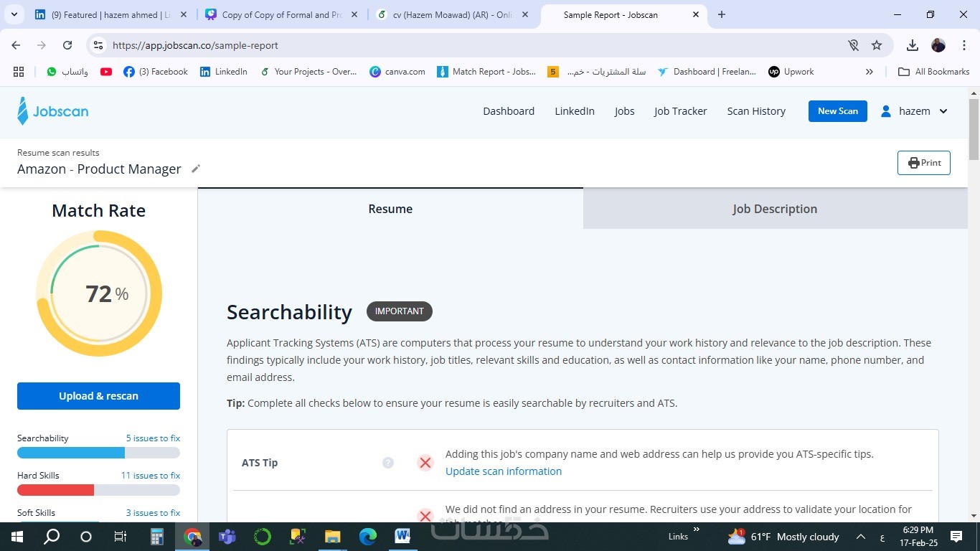980x551 pixels.
Task: Select the Resume tab
Action: click(390, 209)
